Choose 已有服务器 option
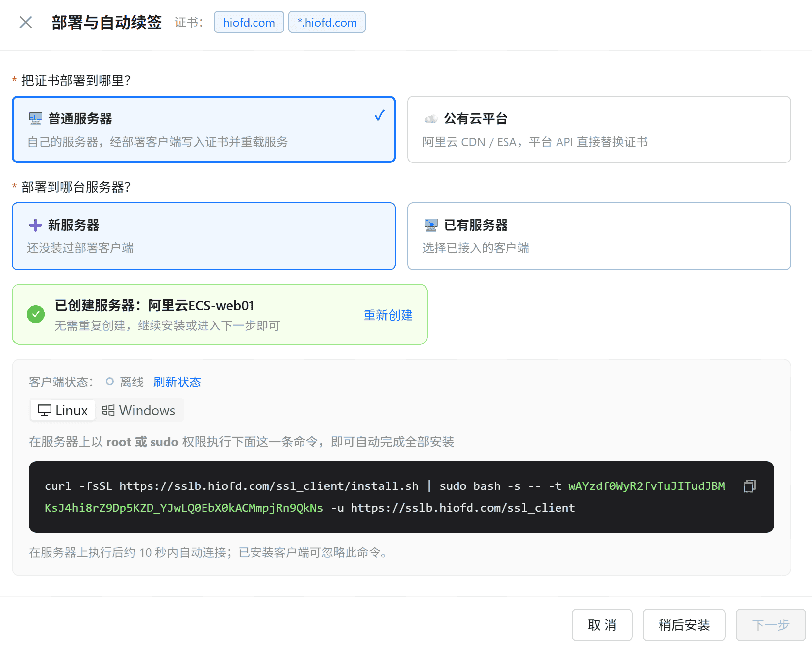Image resolution: width=812 pixels, height=647 pixels. click(x=599, y=236)
